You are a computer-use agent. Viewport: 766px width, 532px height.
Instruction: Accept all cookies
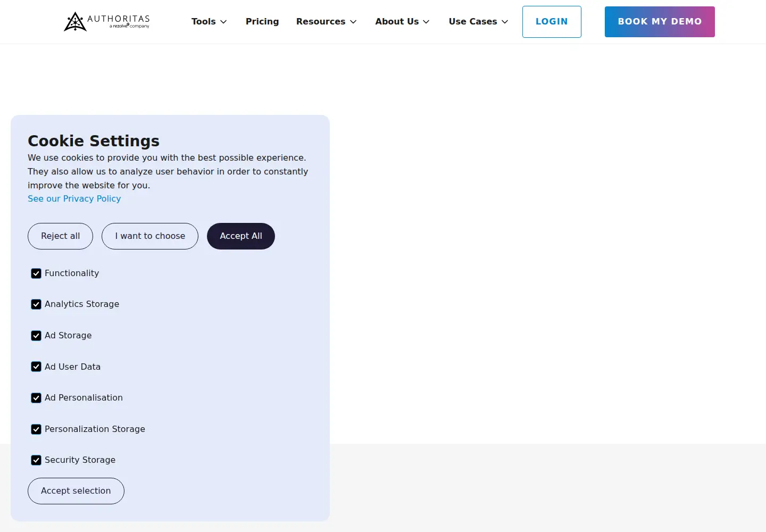coord(241,236)
